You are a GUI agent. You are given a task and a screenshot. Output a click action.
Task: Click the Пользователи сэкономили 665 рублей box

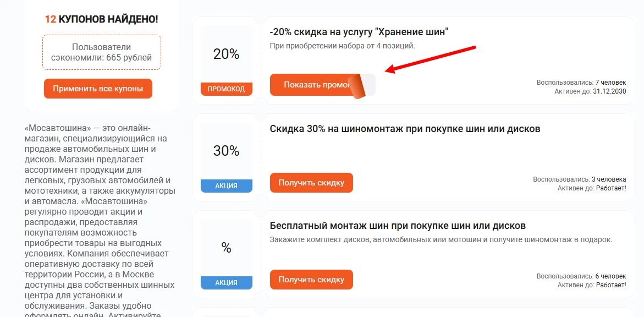coord(101,52)
